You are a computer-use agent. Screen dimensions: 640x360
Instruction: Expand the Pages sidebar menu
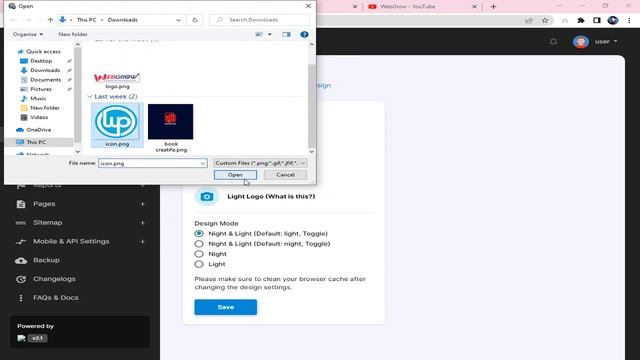[x=44, y=204]
